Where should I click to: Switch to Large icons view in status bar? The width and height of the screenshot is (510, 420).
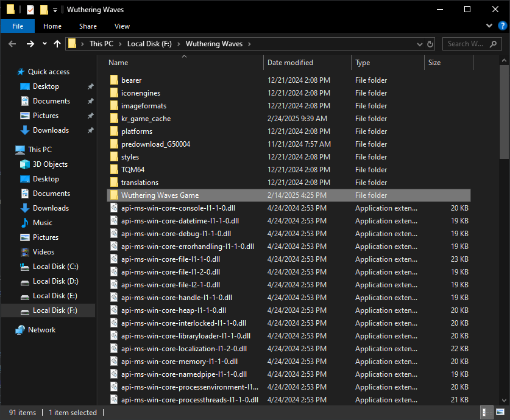point(500,412)
